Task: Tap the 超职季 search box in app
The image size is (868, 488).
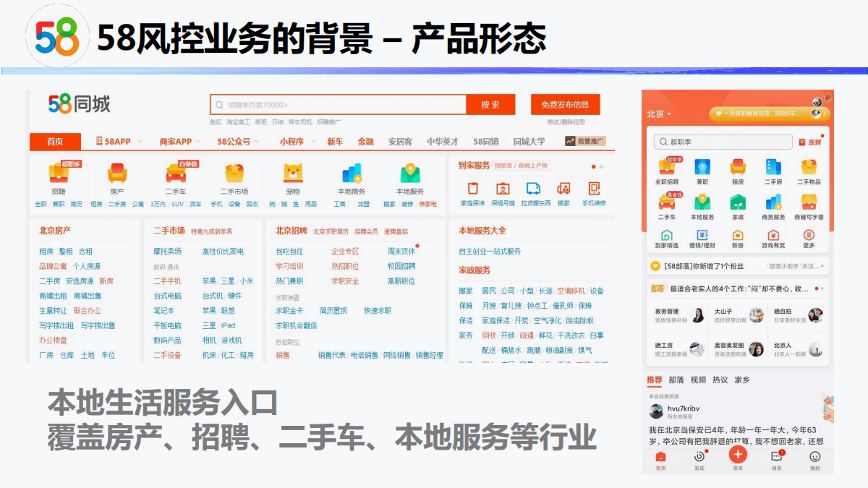Action: click(x=723, y=142)
